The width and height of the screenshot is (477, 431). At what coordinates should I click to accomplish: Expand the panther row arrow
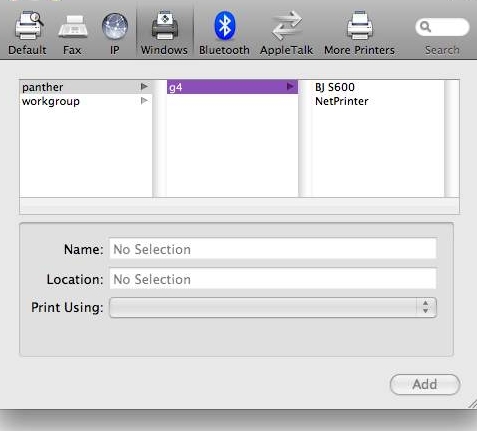tap(144, 87)
